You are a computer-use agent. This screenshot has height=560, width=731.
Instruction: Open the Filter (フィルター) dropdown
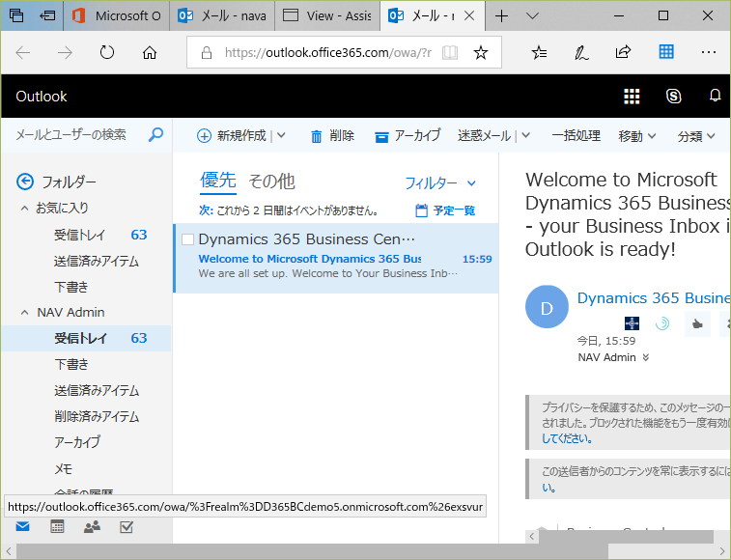click(x=440, y=182)
